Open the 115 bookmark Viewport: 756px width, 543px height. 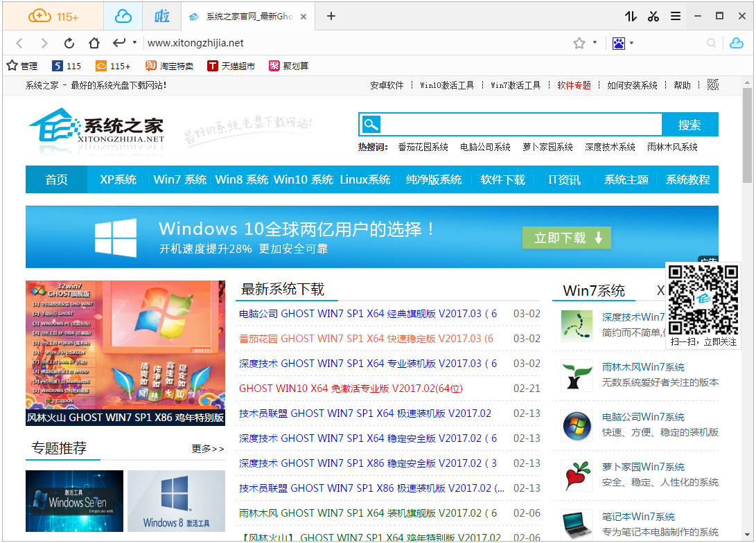pyautogui.click(x=67, y=66)
